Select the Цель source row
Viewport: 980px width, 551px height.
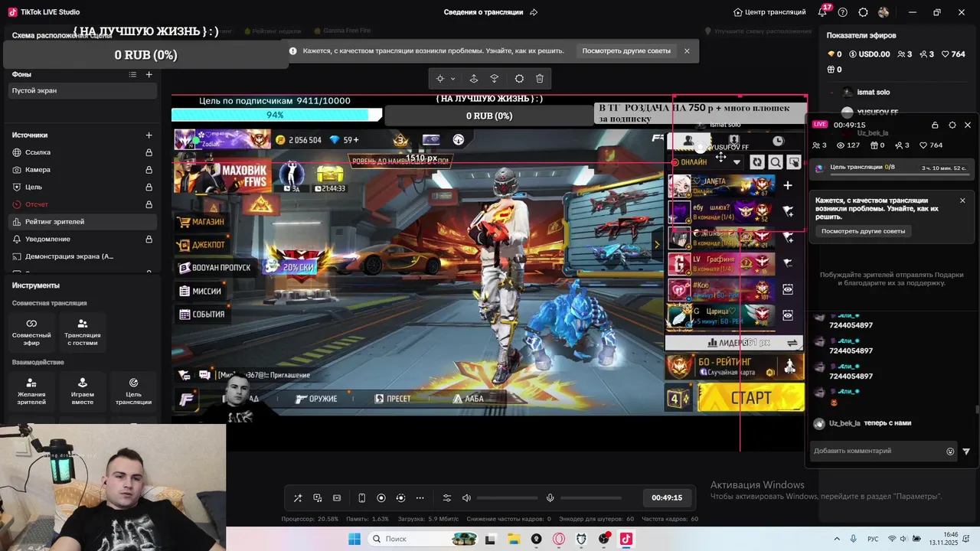pyautogui.click(x=83, y=187)
